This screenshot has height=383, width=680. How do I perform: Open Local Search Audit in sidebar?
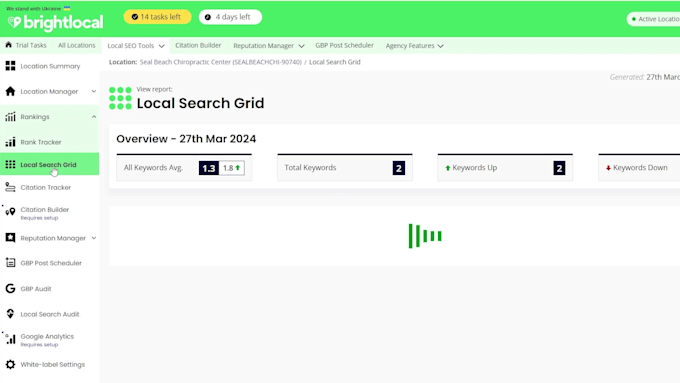(x=49, y=314)
